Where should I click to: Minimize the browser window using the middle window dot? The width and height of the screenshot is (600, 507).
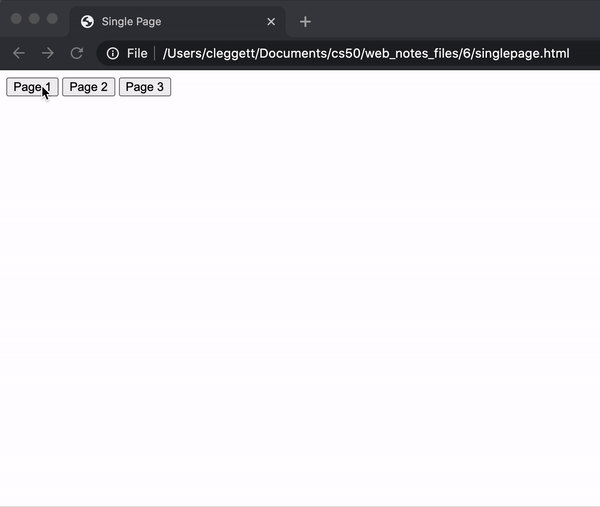[x=34, y=19]
